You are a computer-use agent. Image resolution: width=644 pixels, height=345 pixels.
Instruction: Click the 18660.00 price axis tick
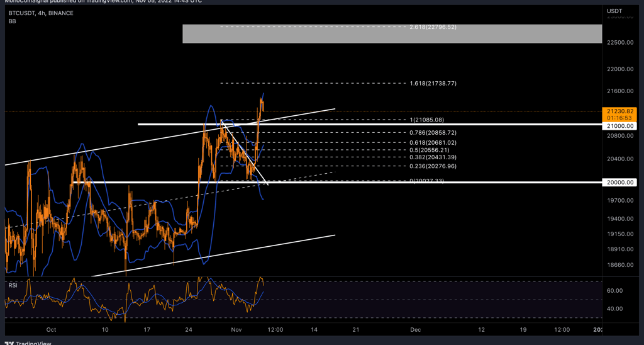coord(619,265)
